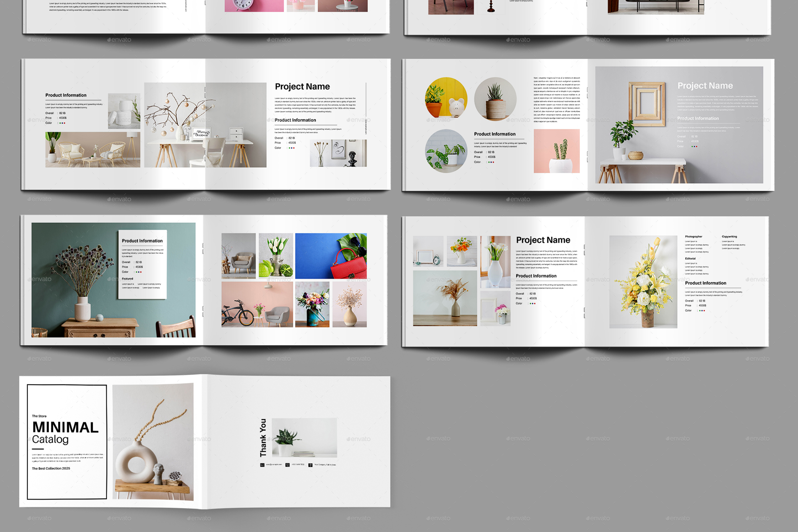
Task: Click the location pin icon beside the company address
Action: tap(310, 465)
